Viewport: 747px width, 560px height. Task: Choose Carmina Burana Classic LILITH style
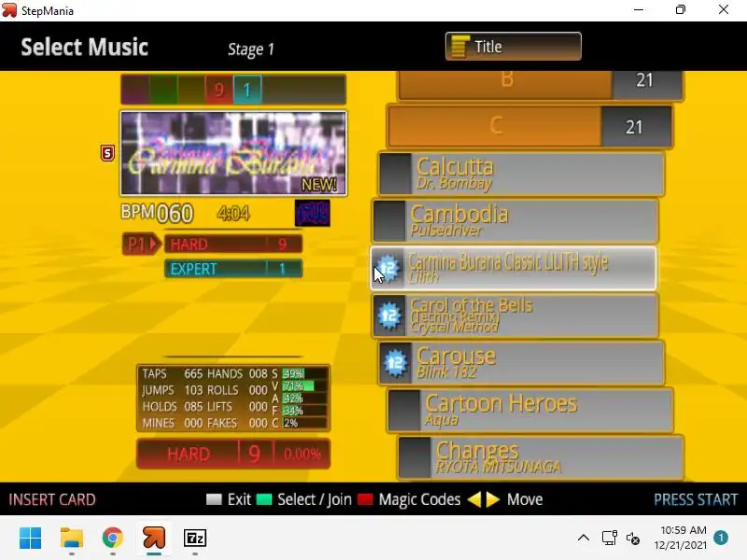tap(514, 268)
